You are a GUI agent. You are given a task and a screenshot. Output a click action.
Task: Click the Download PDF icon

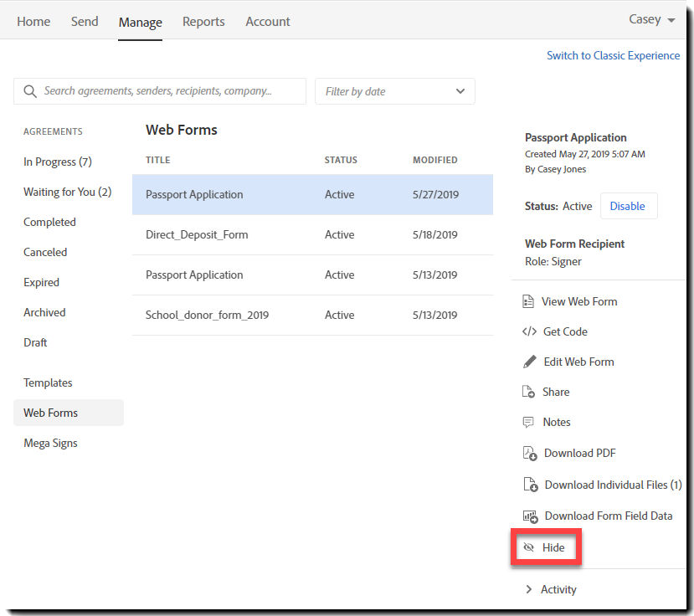pos(530,453)
